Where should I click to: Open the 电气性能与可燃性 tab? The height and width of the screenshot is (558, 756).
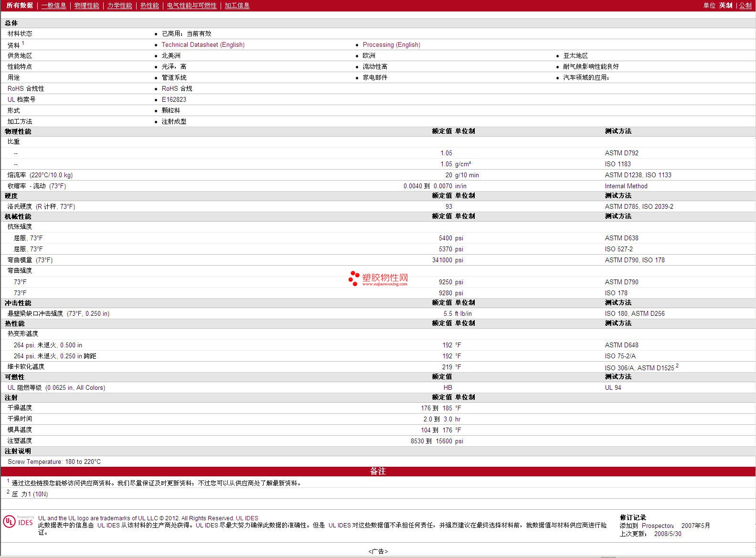(192, 6)
